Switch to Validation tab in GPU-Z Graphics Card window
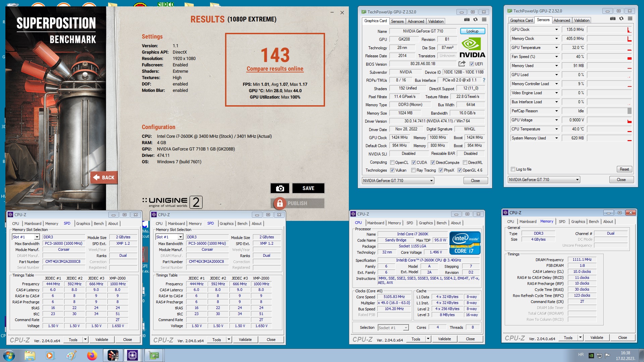 coord(436,21)
